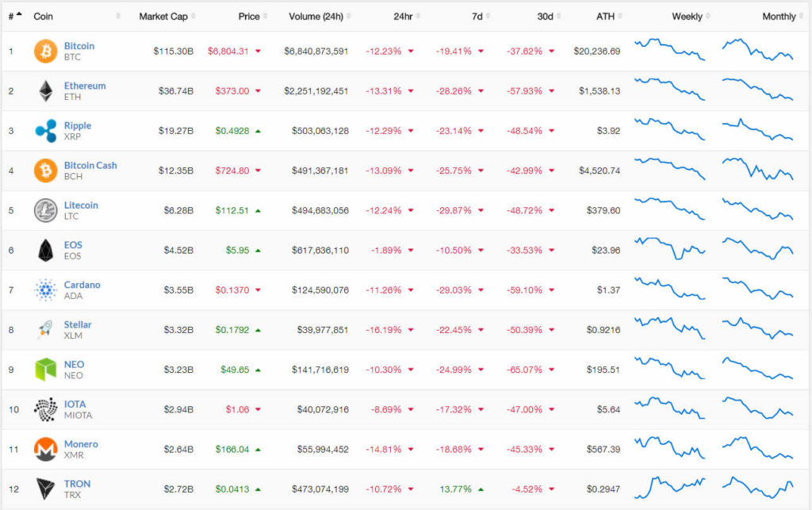Click Bitcoin Cash ATH $4,520.74
Screen dimensions: 812x510
(599, 171)
